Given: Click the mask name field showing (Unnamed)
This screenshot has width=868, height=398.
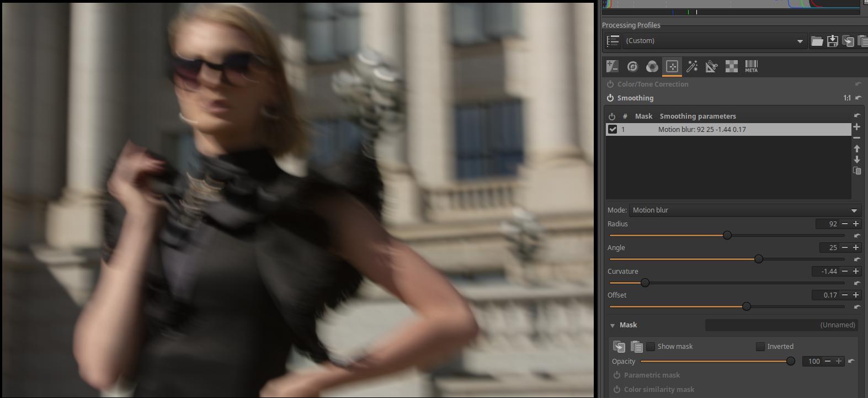Looking at the screenshot, I should (781, 325).
